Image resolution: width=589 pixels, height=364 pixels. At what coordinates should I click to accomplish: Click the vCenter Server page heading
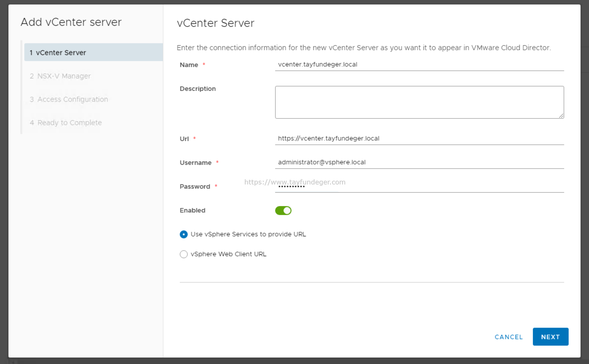(216, 23)
